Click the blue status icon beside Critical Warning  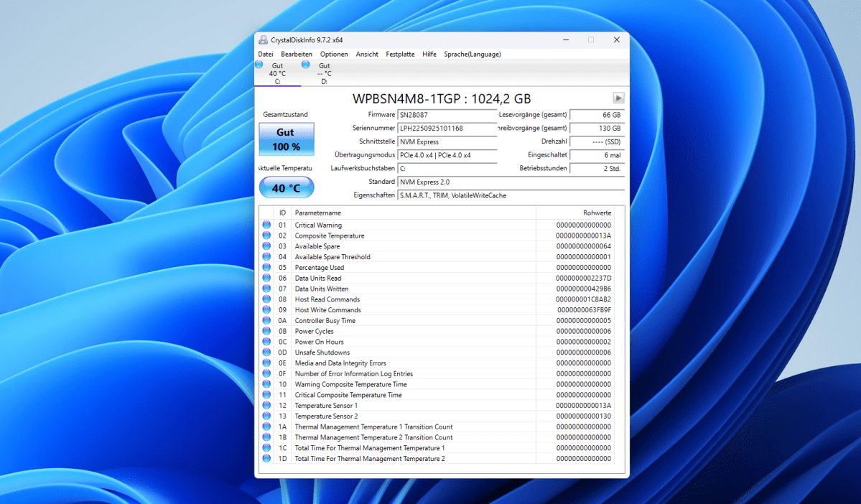266,225
